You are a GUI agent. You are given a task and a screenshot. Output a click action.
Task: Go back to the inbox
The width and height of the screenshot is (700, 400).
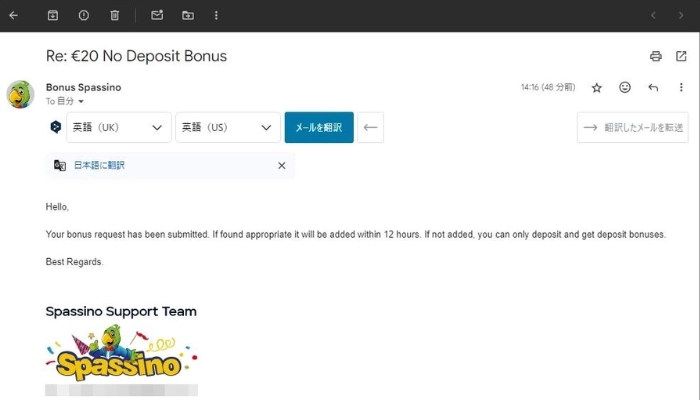tap(13, 15)
